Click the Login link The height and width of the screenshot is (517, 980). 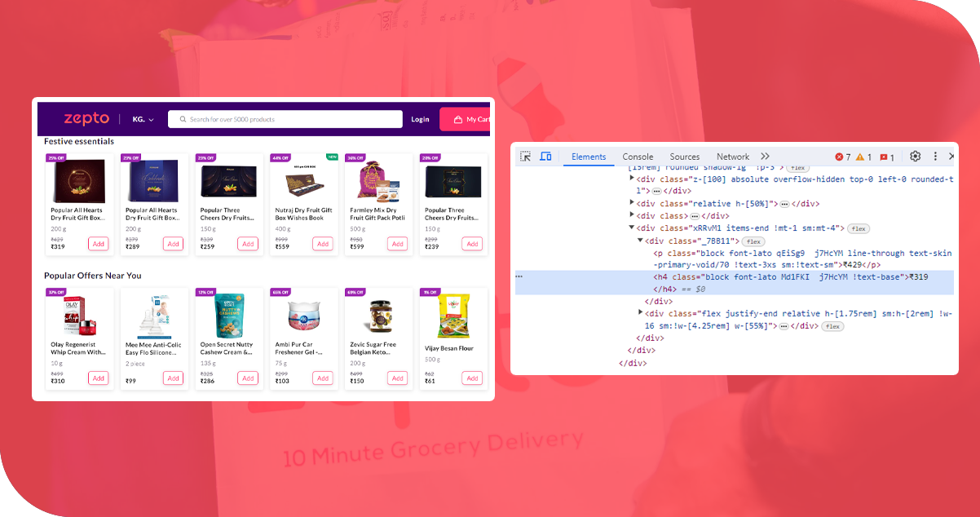pos(420,119)
